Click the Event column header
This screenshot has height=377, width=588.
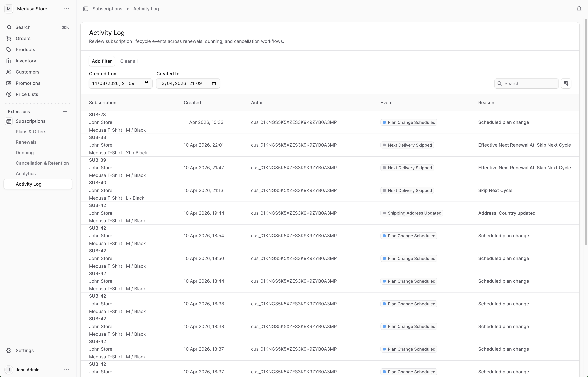click(386, 103)
